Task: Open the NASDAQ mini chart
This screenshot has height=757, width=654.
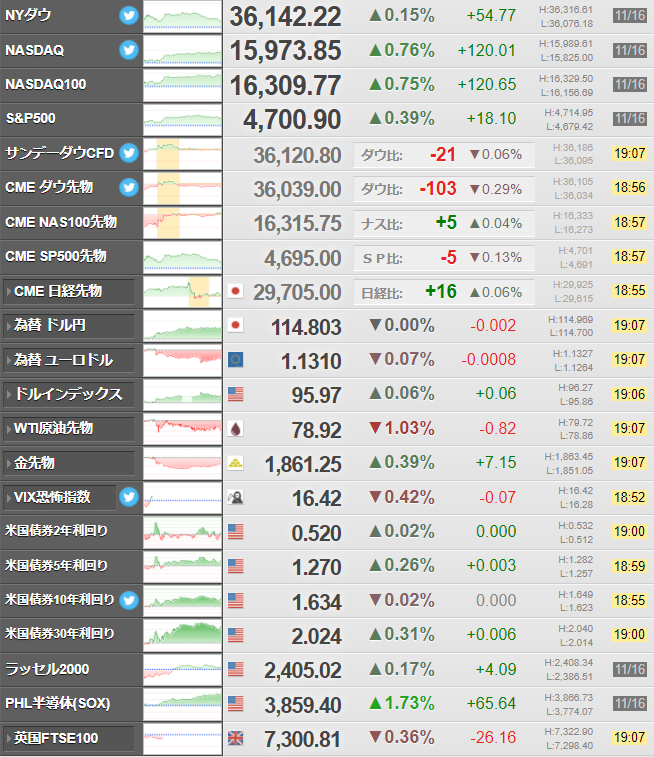Action: (182, 51)
